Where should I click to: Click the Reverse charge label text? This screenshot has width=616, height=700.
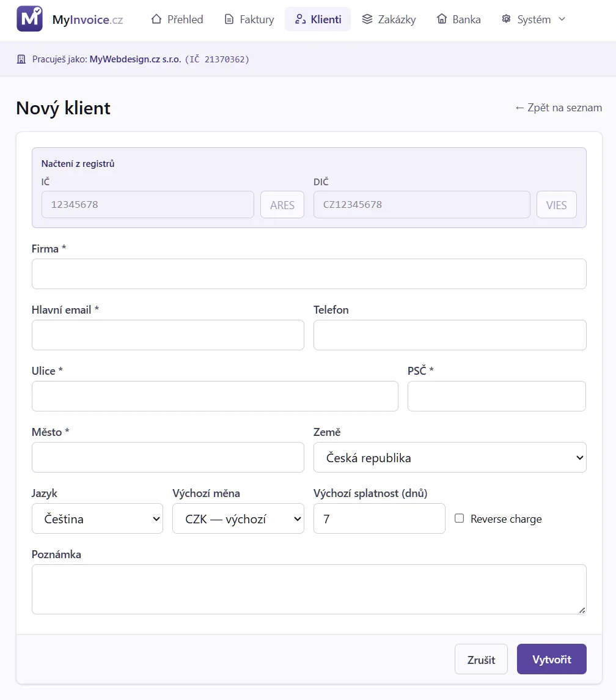click(x=506, y=519)
